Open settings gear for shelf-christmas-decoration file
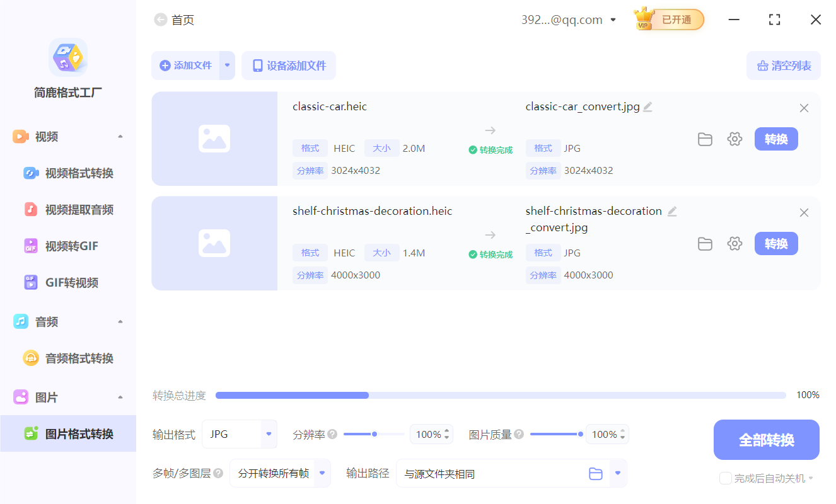The image size is (836, 504). [x=734, y=244]
